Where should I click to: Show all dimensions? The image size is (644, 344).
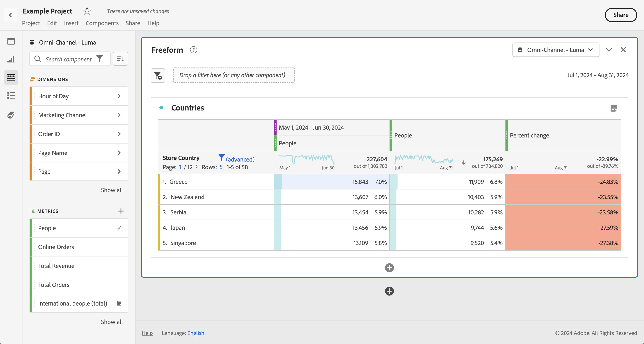coord(112,190)
